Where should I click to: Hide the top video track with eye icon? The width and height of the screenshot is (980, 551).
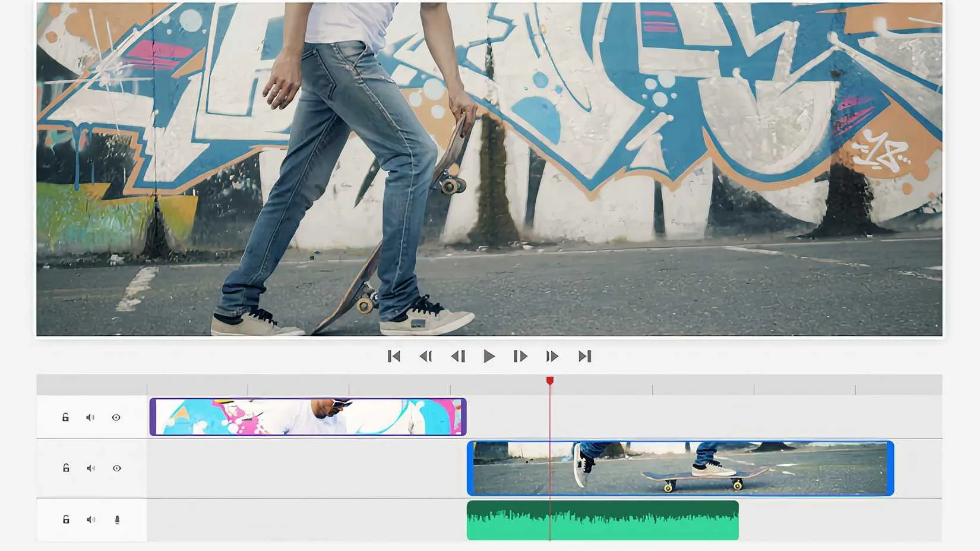click(116, 417)
